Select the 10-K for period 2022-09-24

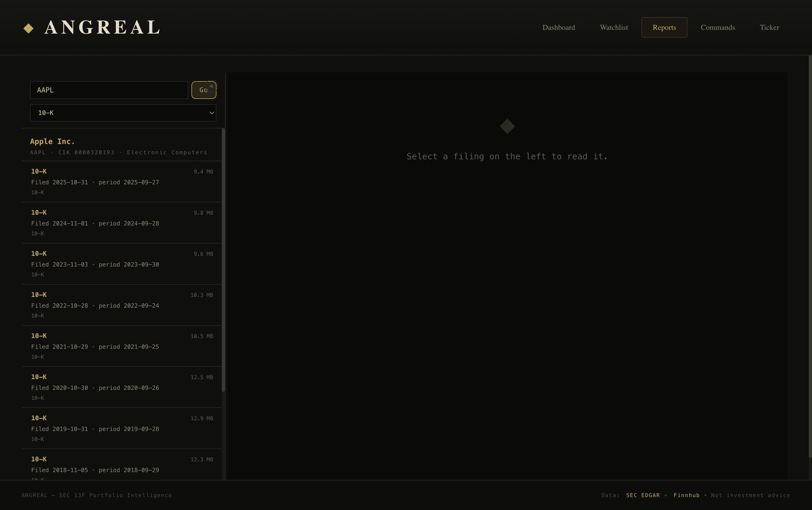[x=122, y=305]
